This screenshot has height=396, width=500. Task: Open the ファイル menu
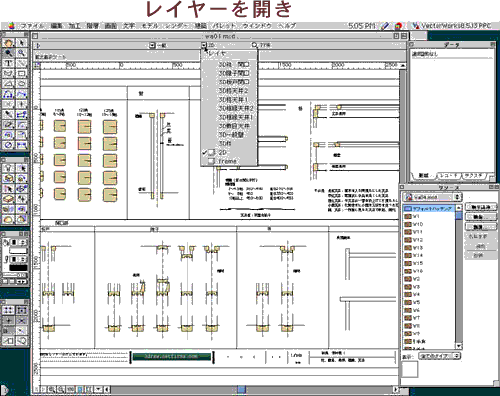click(32, 26)
